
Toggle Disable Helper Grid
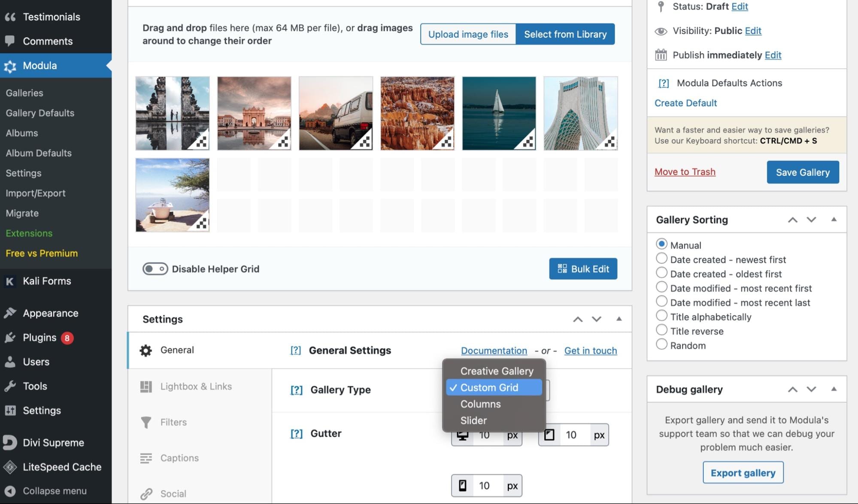coord(155,269)
